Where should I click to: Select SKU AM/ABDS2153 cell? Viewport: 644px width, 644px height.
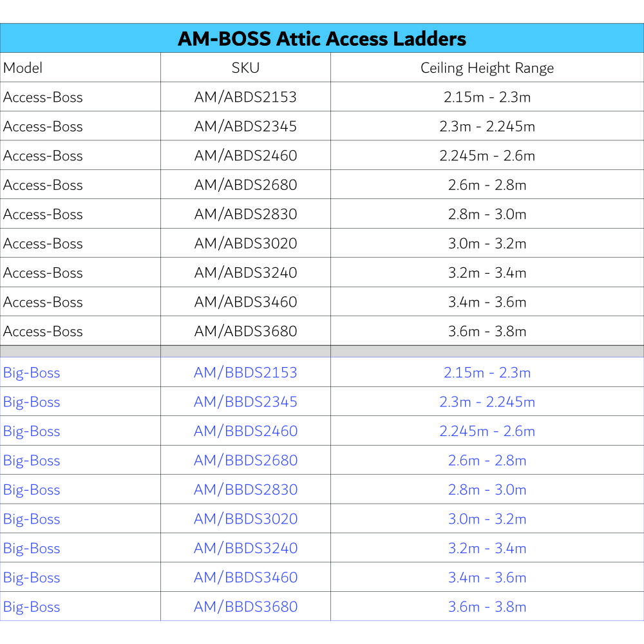(245, 97)
